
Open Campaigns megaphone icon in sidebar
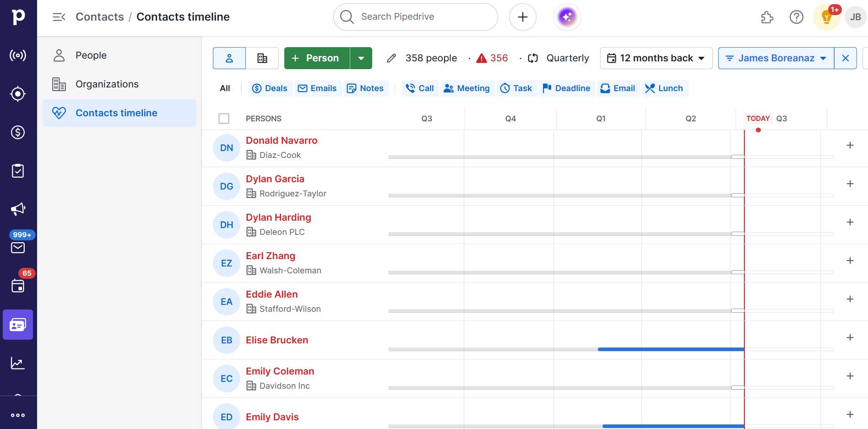[x=18, y=209]
